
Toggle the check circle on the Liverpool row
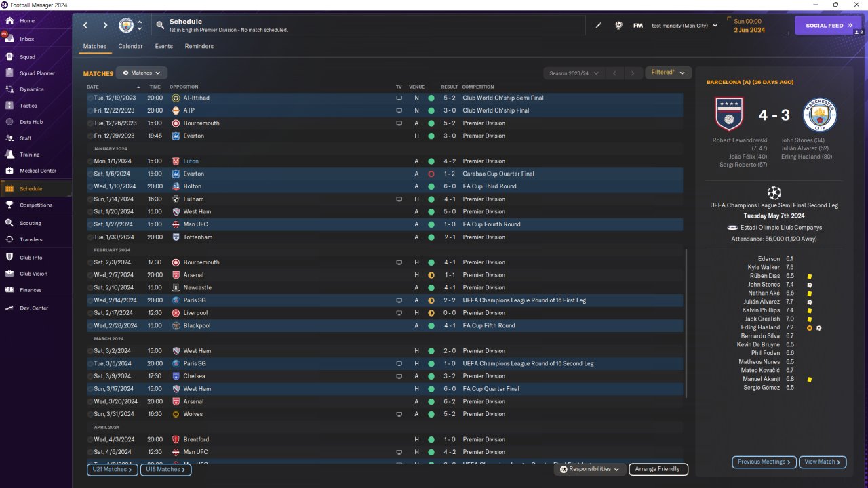[x=91, y=313]
